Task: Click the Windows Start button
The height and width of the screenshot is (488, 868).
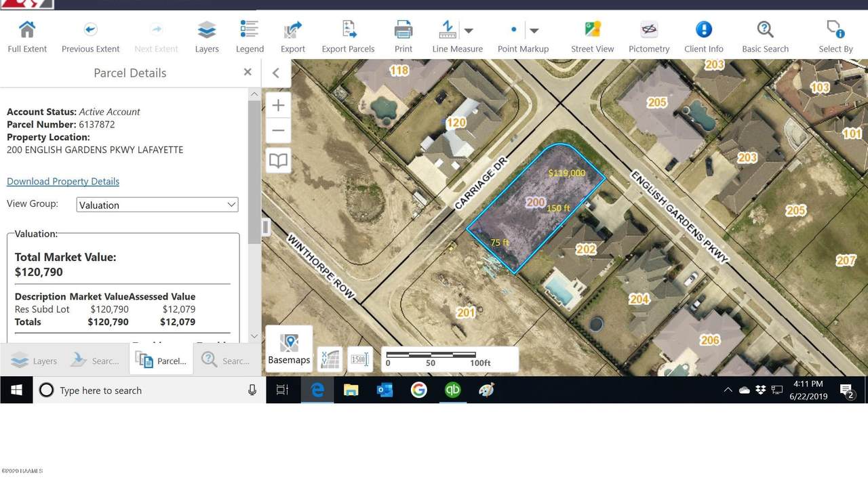Action: pos(16,390)
